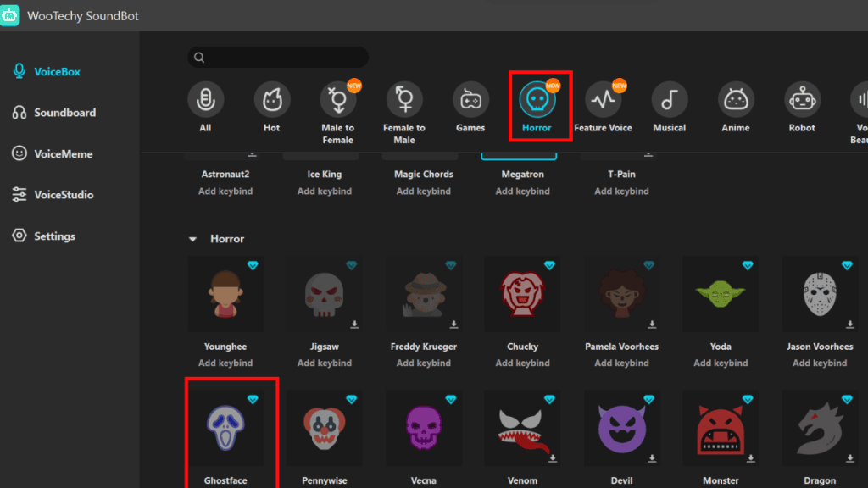Collapse the Horror section
This screenshot has width=868, height=488.
(192, 238)
